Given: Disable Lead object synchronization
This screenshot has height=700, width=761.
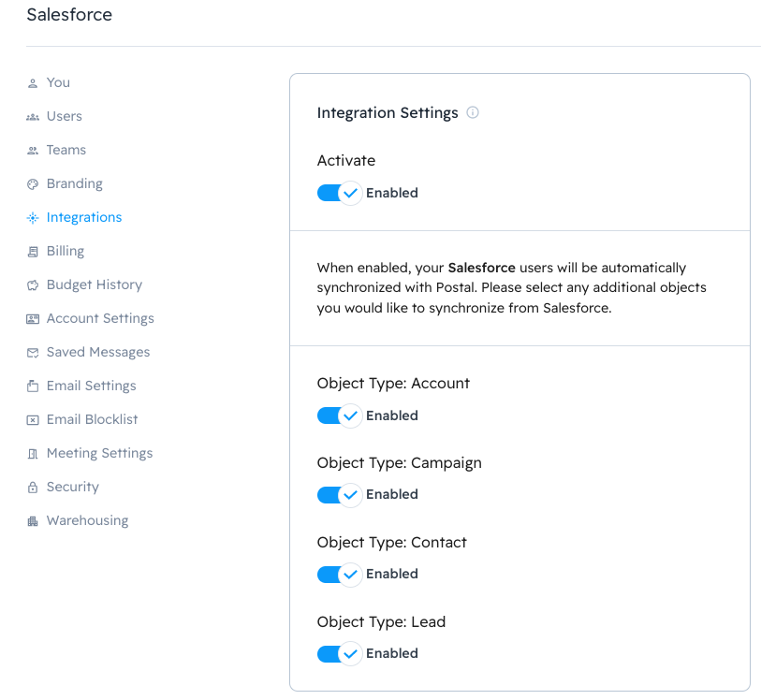Looking at the screenshot, I should click(339, 653).
